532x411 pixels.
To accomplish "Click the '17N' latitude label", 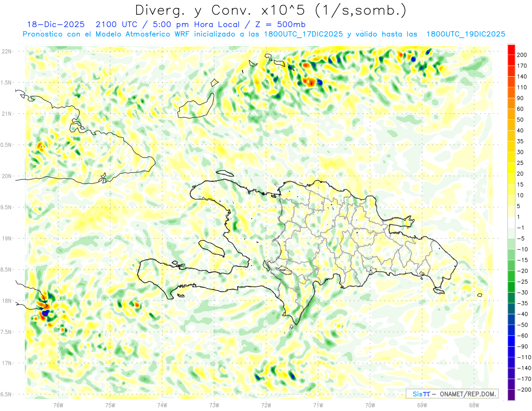I will [7, 363].
